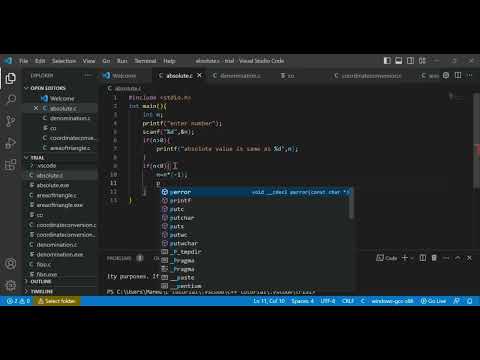Open the Terminal menu
Image resolution: width=480 pixels, height=360 pixels.
145,61
